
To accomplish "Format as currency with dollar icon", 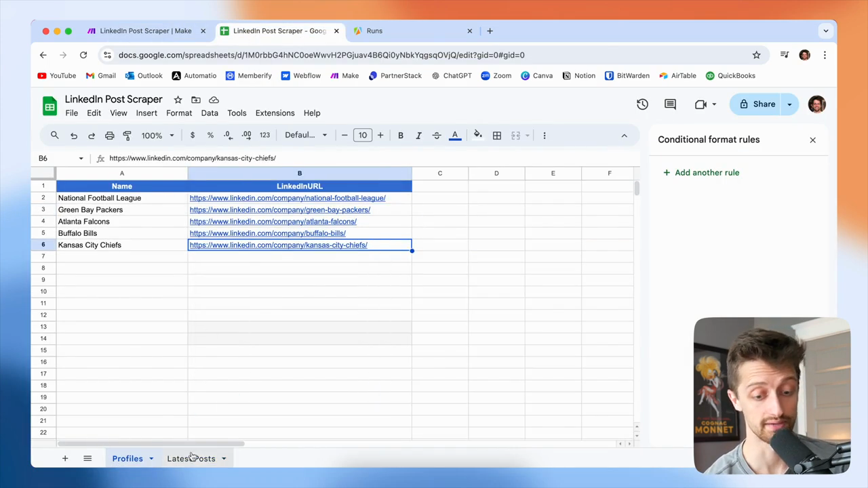I will coord(193,136).
